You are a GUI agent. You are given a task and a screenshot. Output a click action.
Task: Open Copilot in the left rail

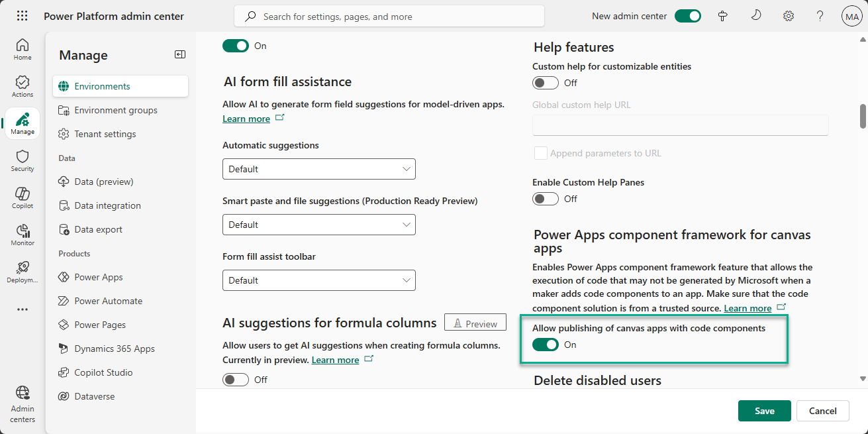23,197
